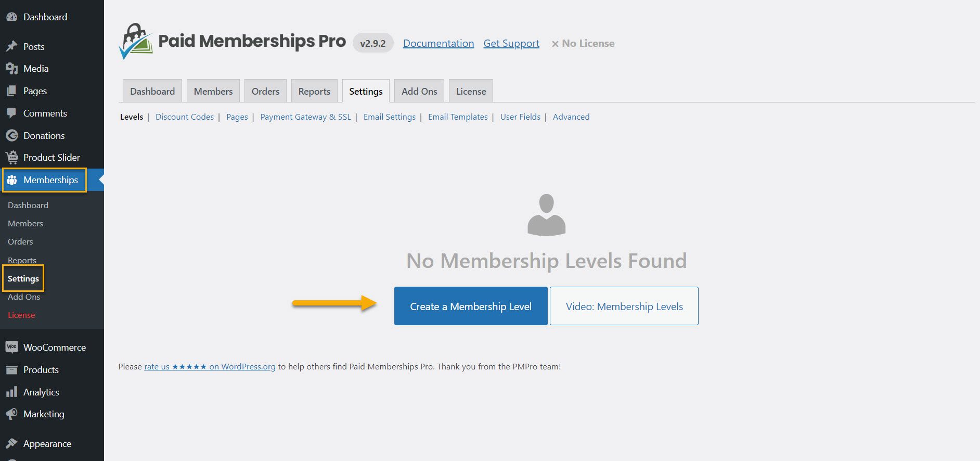Switch to the Members tab
Viewport: 980px width, 461px height.
click(x=213, y=91)
